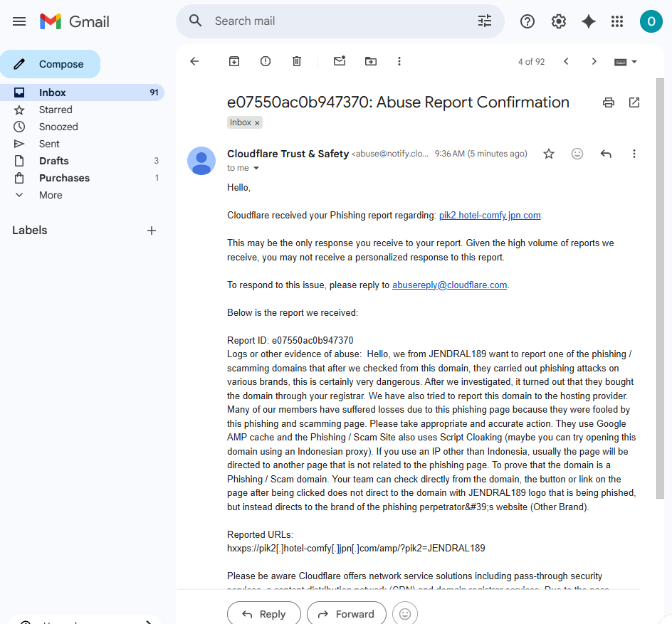
Task: Open the toolbar More options menu
Action: 399,61
